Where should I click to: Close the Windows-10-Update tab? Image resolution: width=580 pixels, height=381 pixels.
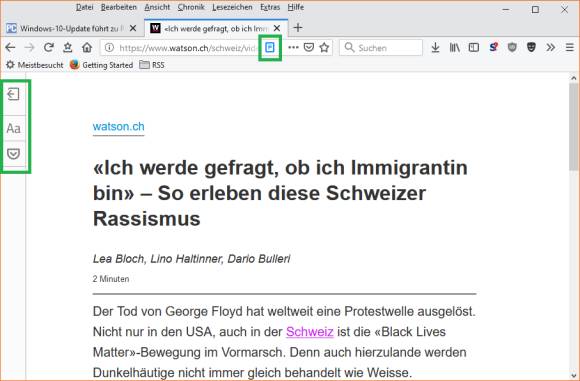coord(133,28)
